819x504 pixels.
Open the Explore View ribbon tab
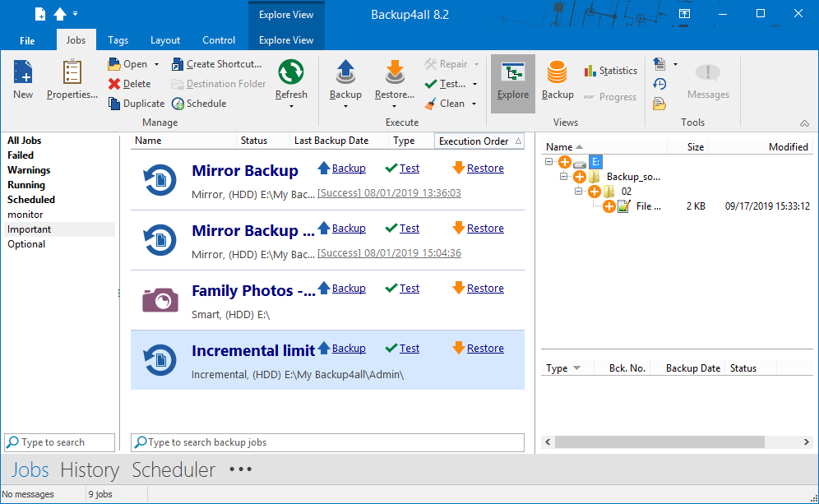click(x=286, y=40)
